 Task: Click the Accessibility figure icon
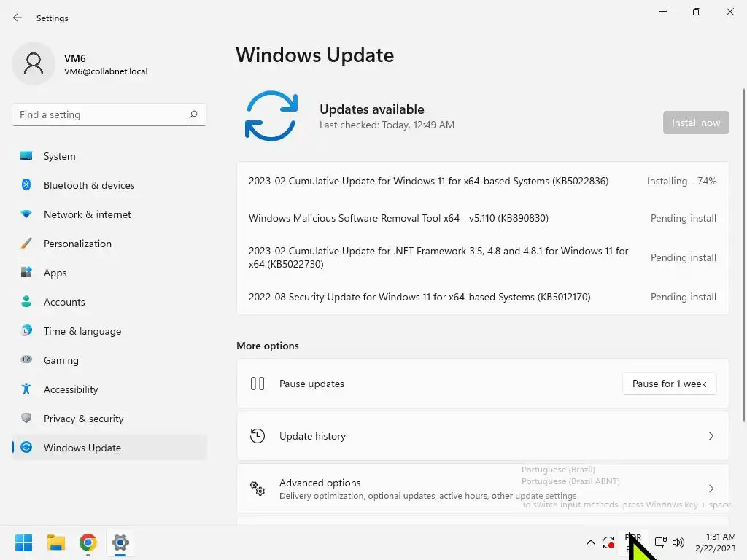(x=26, y=389)
